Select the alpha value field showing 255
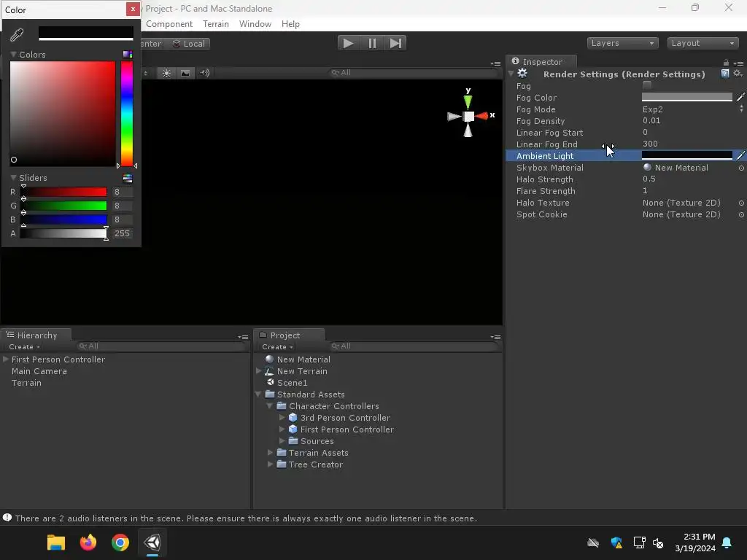 click(122, 233)
